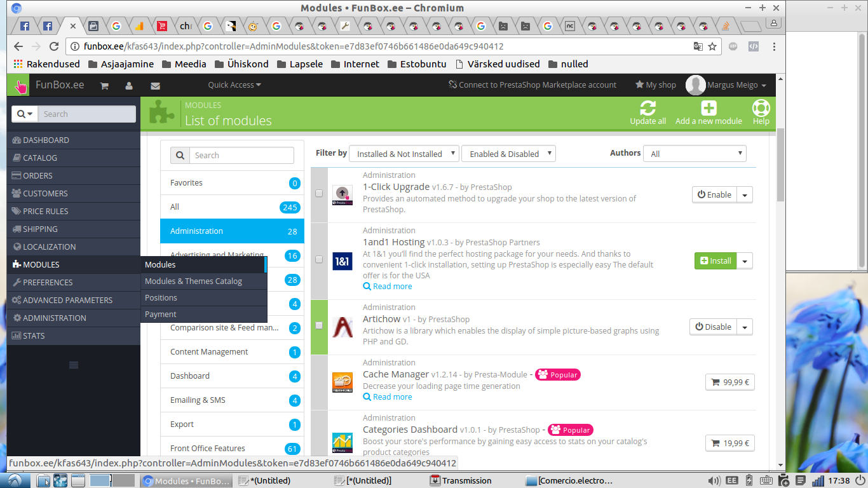The height and width of the screenshot is (488, 868).
Task: Open the Installed & Not Installed filter dropdown
Action: [x=404, y=154]
